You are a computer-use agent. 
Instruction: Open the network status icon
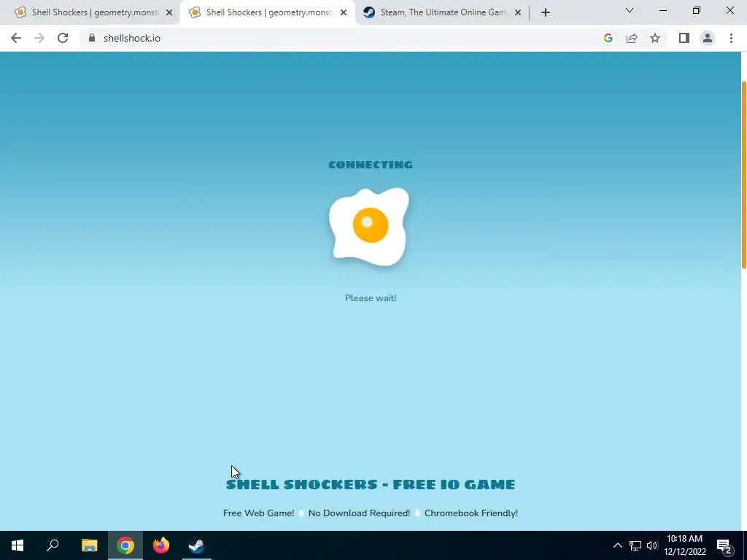tap(635, 545)
